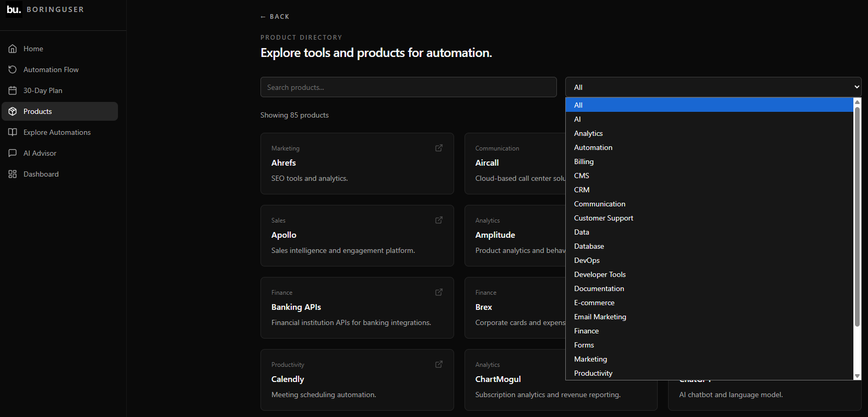Open the Aircall product card
This screenshot has height=417, width=868.
click(x=515, y=164)
